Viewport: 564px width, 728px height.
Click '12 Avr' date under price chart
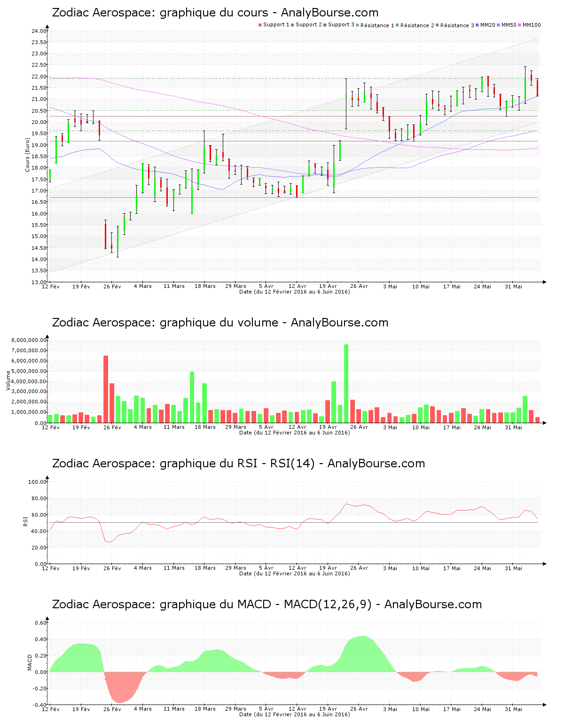coord(298,286)
